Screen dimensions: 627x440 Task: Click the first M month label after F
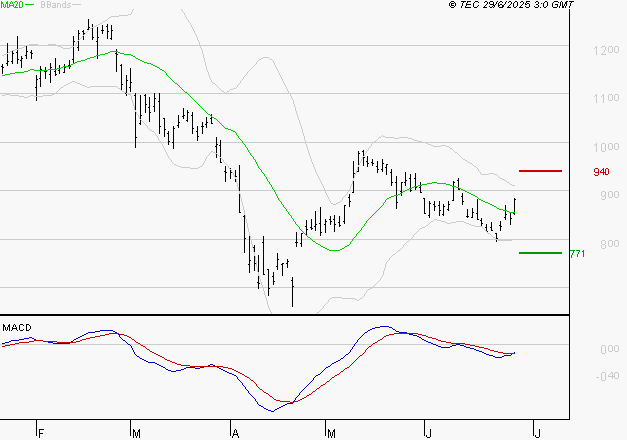pyautogui.click(x=136, y=434)
